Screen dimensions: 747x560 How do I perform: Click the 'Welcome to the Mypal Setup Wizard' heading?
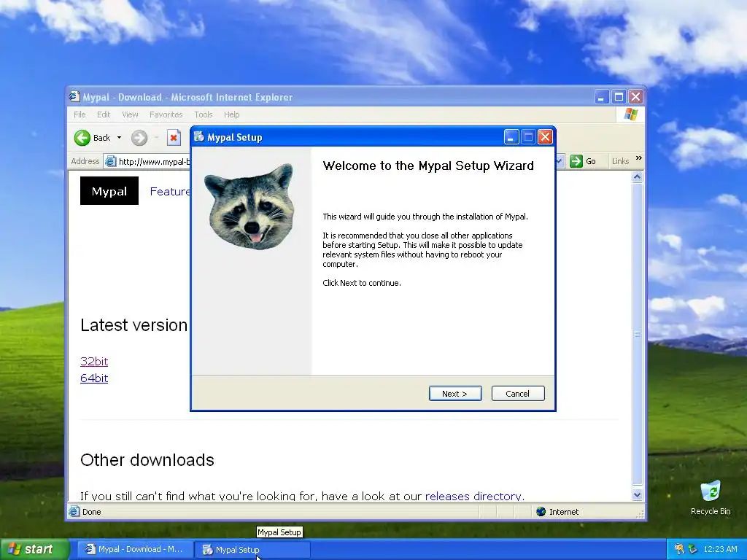click(x=427, y=166)
